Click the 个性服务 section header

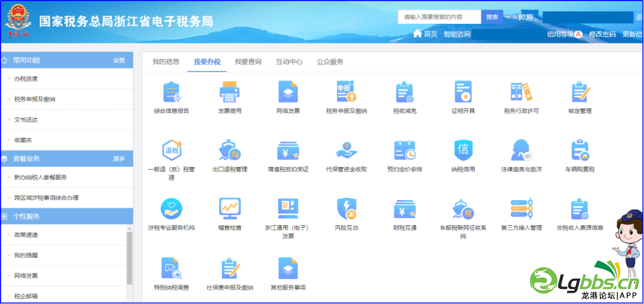click(x=67, y=216)
